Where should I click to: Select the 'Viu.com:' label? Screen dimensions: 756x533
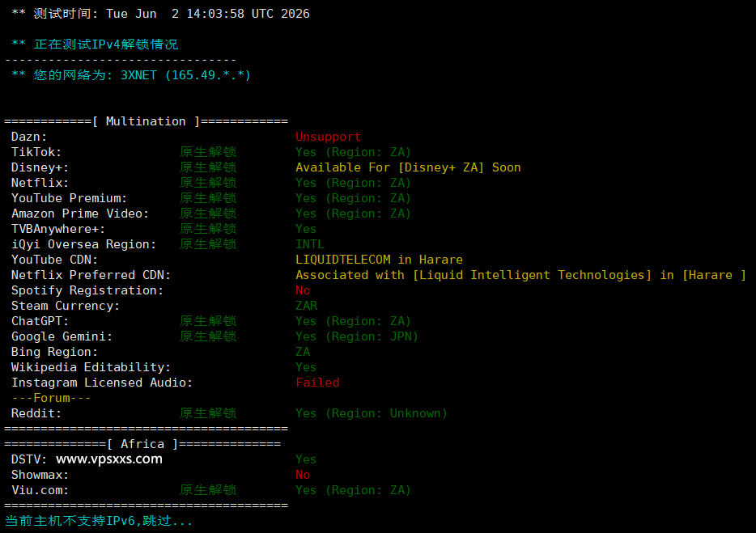point(40,491)
